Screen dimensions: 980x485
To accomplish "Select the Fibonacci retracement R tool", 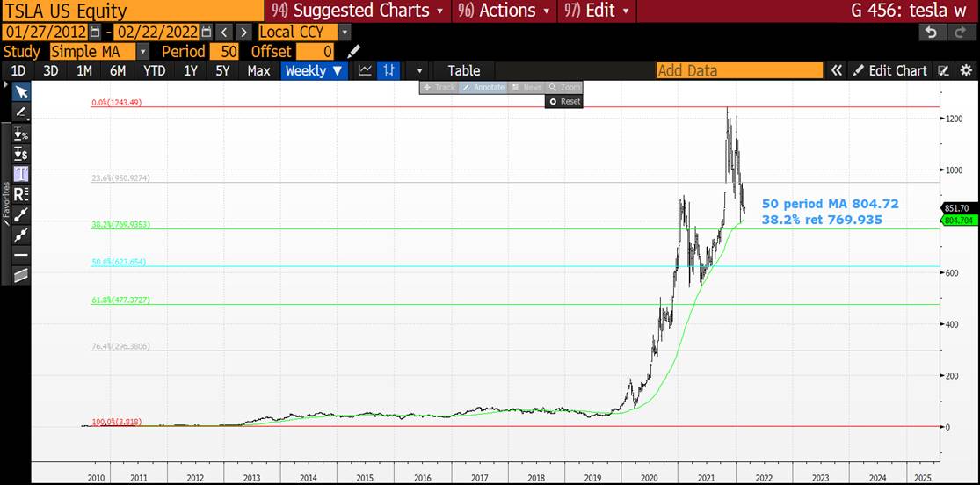I will click(21, 194).
